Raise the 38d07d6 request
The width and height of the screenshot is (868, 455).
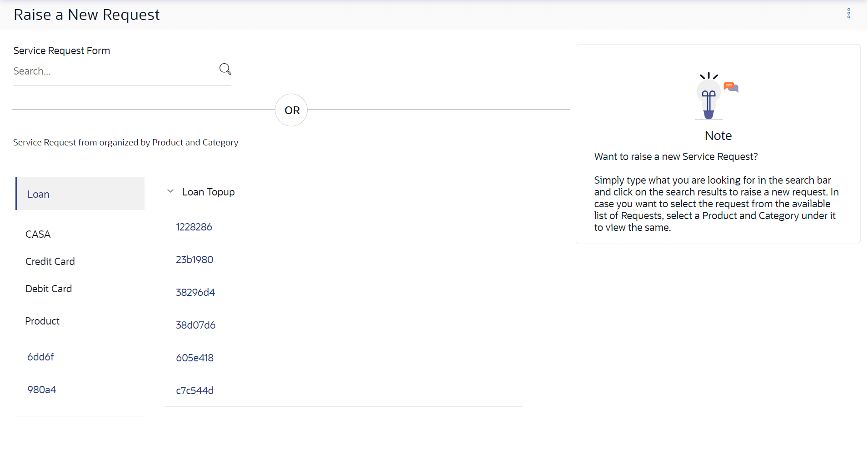[195, 325]
